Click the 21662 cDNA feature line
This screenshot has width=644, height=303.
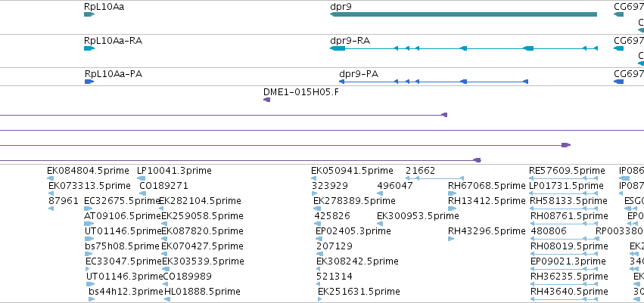tap(434, 178)
